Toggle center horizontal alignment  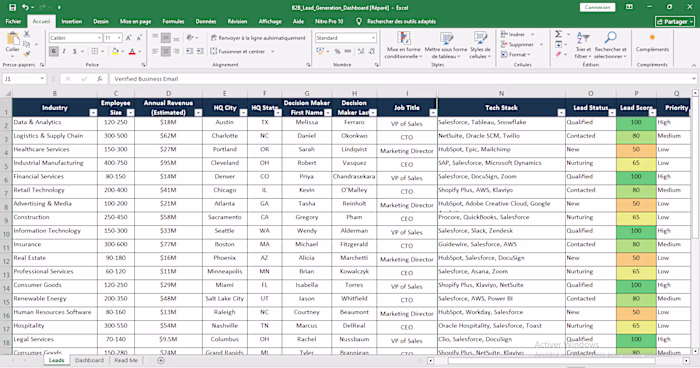(166, 51)
